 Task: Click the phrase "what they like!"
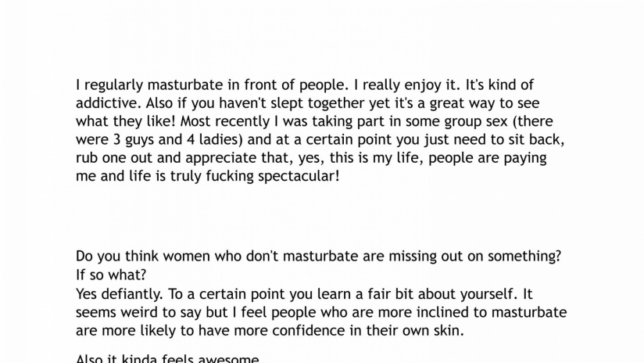(121, 121)
